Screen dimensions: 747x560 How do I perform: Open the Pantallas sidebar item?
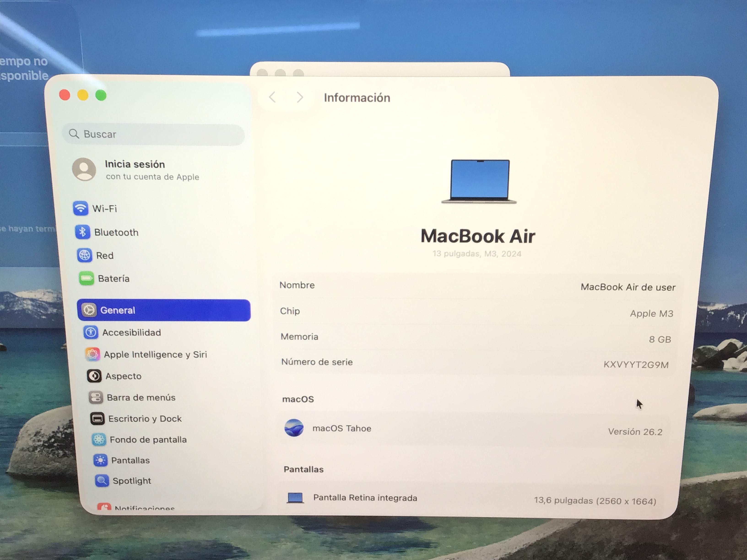pyautogui.click(x=130, y=460)
